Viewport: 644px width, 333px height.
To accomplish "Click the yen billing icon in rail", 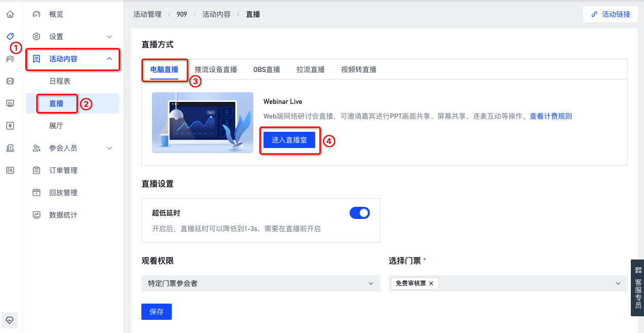I will [10, 126].
